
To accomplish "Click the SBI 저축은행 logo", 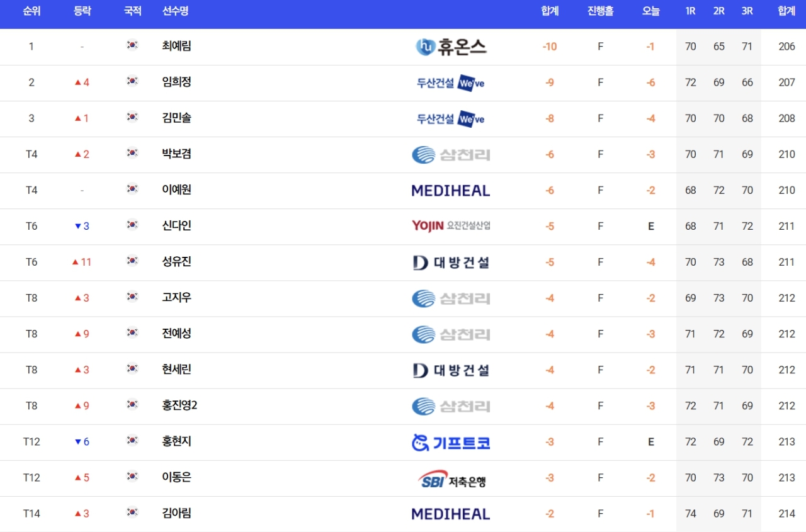I will (x=452, y=479).
